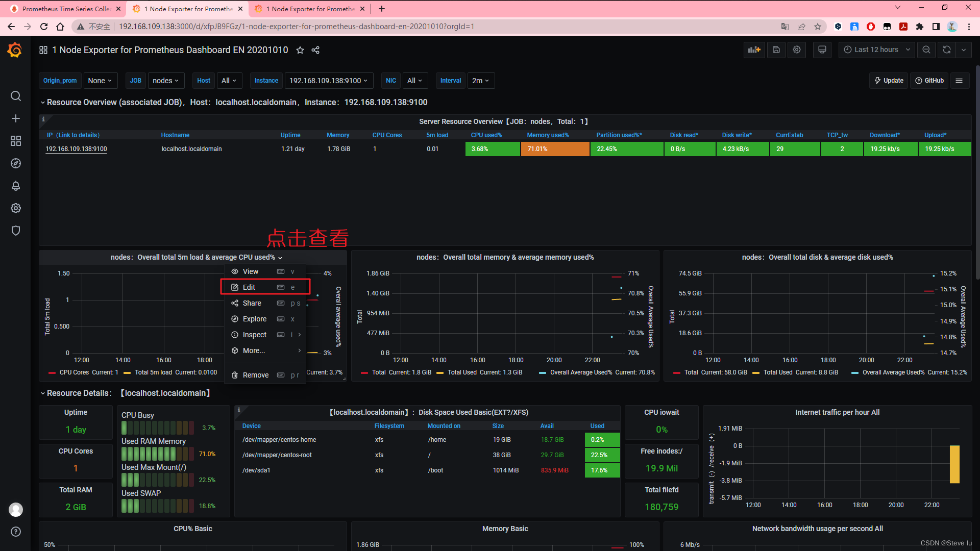Click the Update button

(889, 81)
